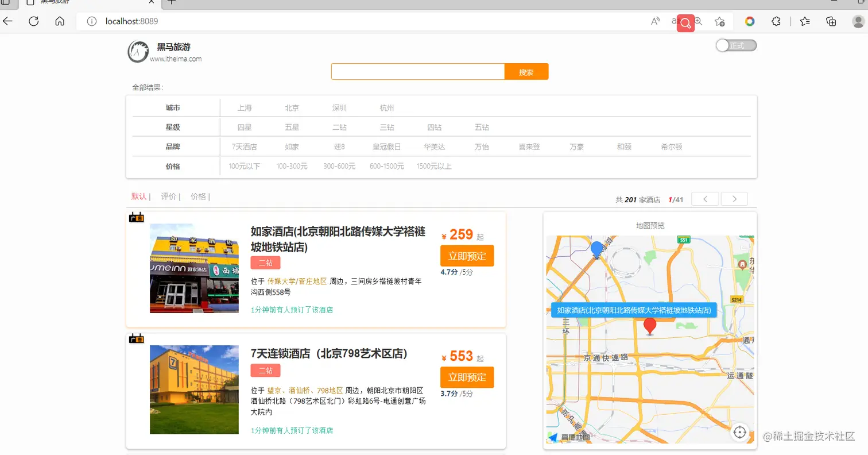Filter brand by 希尔顿
The image size is (868, 455).
pyautogui.click(x=672, y=147)
